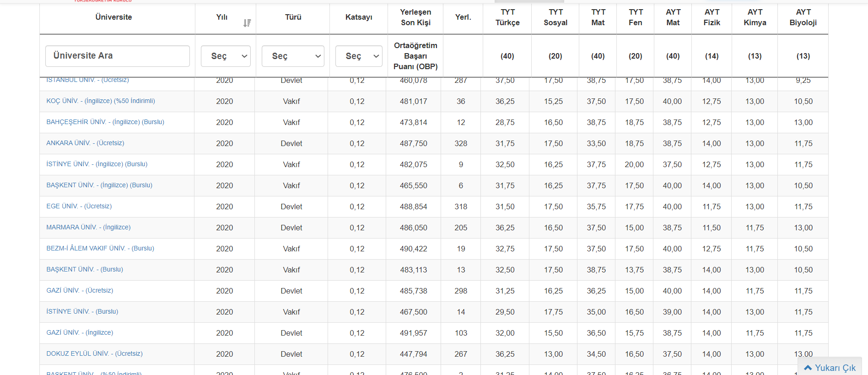868x375 pixels.
Task: Expand the Türü Seç dropdown
Action: pos(293,56)
